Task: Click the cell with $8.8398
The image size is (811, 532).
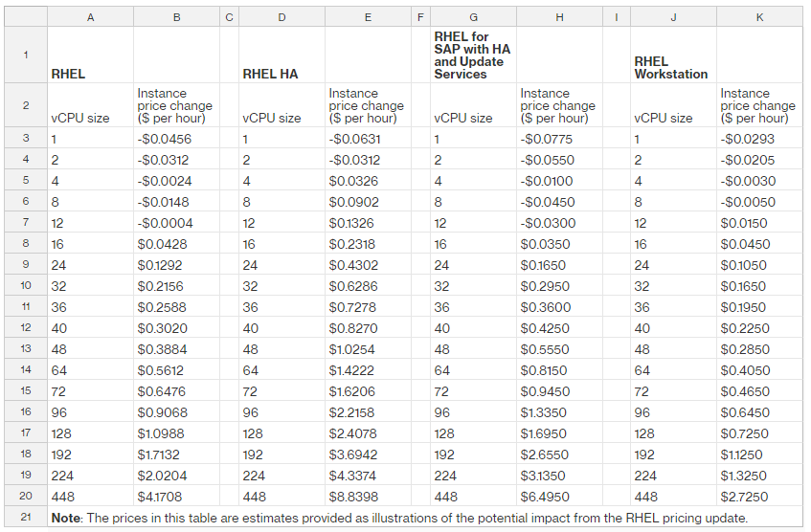Action: [368, 497]
